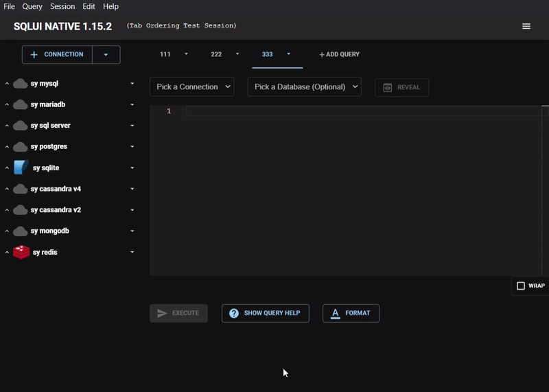Switch to query tab 222
Image resolution: width=549 pixels, height=392 pixels.
coord(216,54)
